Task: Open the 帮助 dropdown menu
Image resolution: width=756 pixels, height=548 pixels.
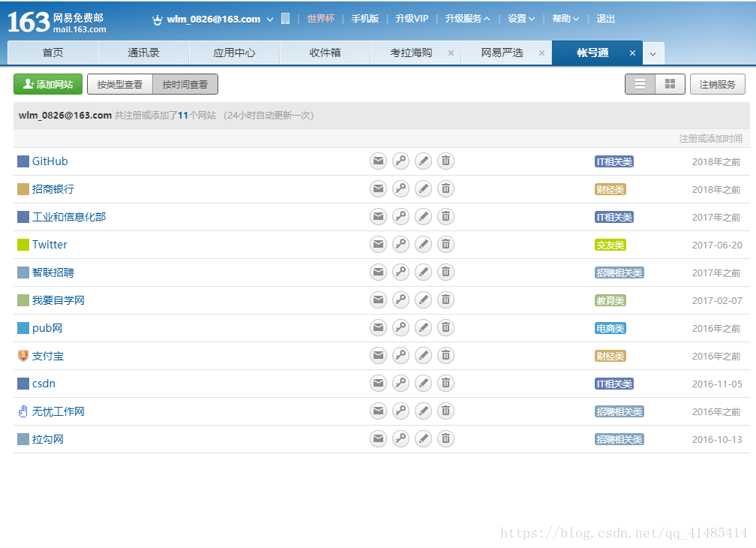Action: [565, 19]
